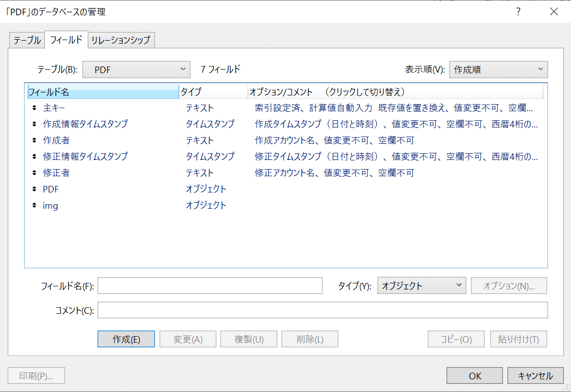Viewport: 571px width, 392px height.
Task: Click the OK button
Action: [474, 376]
